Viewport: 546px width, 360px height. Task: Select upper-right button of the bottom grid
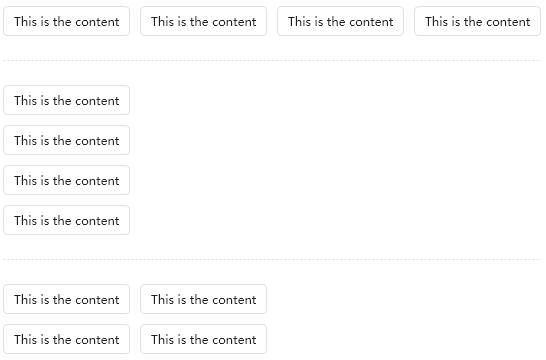[x=203, y=299]
